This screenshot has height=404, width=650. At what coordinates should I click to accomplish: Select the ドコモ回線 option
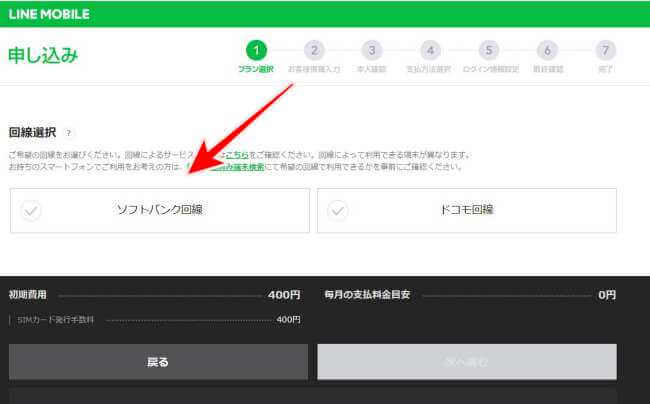tap(467, 210)
